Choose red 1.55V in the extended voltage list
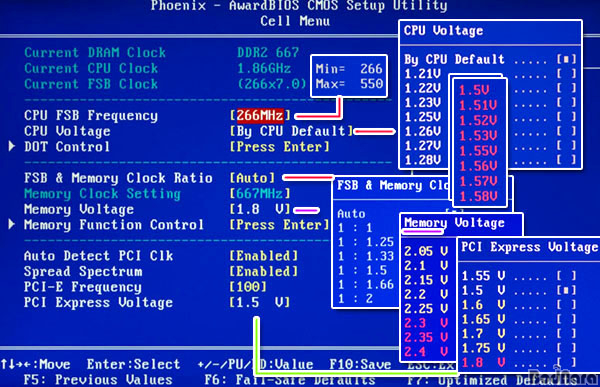600x387 pixels. [x=478, y=151]
